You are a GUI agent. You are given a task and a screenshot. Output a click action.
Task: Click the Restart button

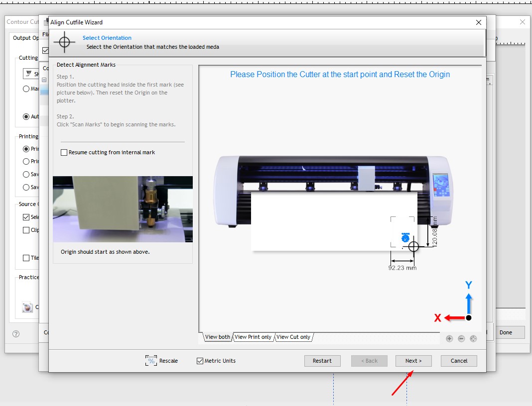click(x=322, y=361)
